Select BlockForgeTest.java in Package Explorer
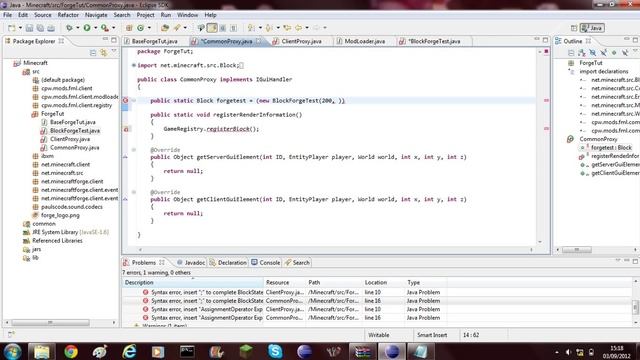 pyautogui.click(x=75, y=131)
